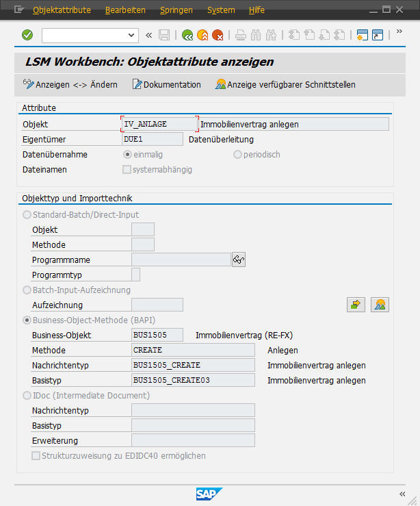Click the red Cancel icon
This screenshot has height=506, width=420.
click(218, 35)
